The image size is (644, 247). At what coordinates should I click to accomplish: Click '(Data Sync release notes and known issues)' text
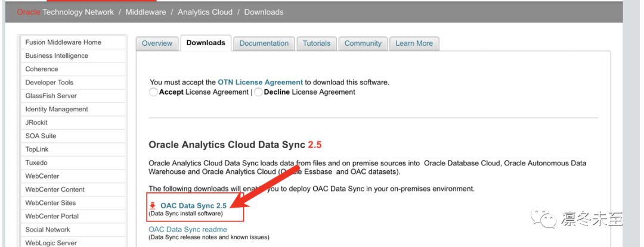[x=209, y=237]
